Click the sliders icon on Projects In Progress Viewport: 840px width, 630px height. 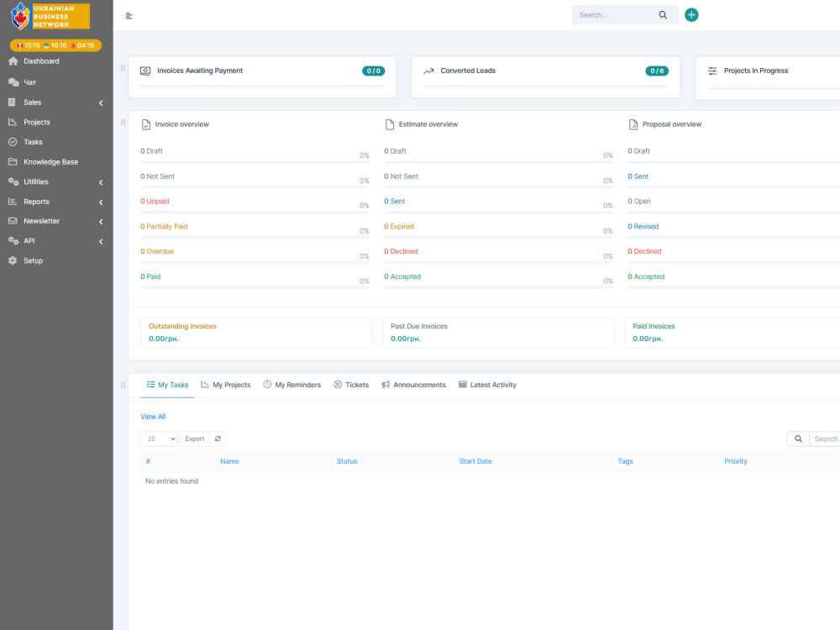coord(712,71)
